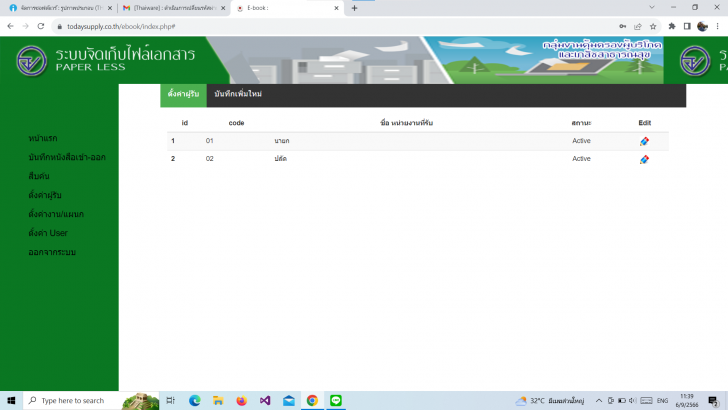Open the Chrome three-dot menu
Viewport: 728px width, 410px height.
(x=717, y=26)
